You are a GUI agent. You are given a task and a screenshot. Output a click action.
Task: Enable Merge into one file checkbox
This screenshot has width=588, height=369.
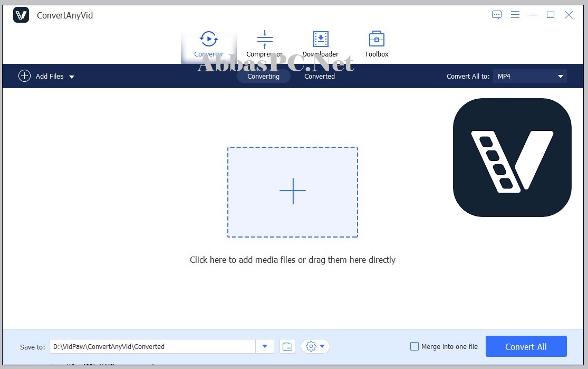415,346
